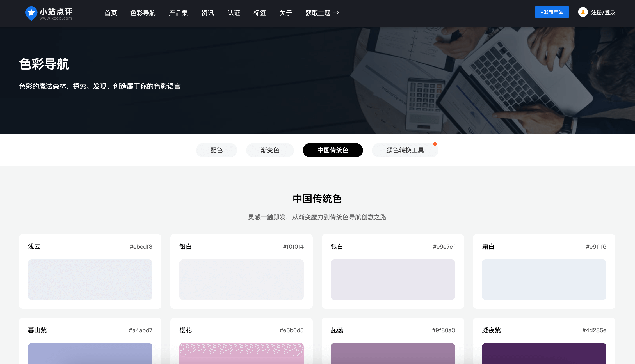
Task: Click the #ebedf3 hex code
Action: coord(141,247)
